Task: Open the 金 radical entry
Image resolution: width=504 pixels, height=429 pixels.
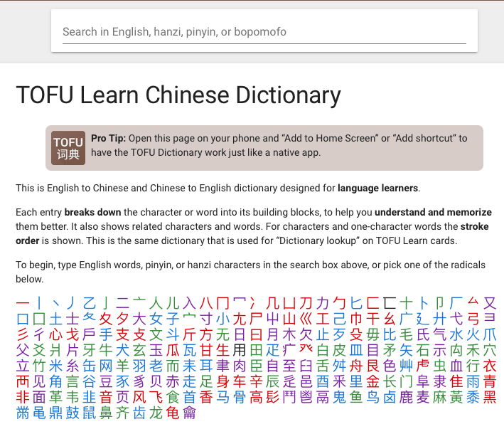Action: 373,381
